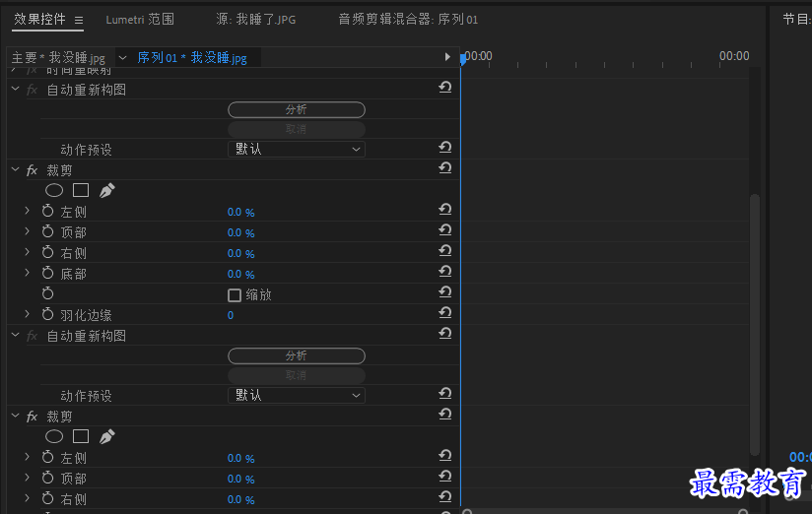The height and width of the screenshot is (514, 812).
Task: Reset 左侧 value in first 裁剪
Action: (444, 210)
